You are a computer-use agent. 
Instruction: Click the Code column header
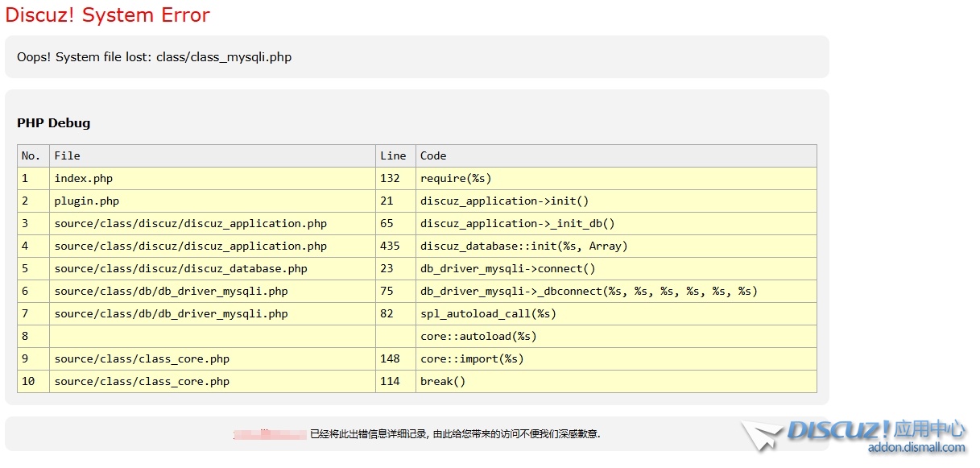point(433,155)
